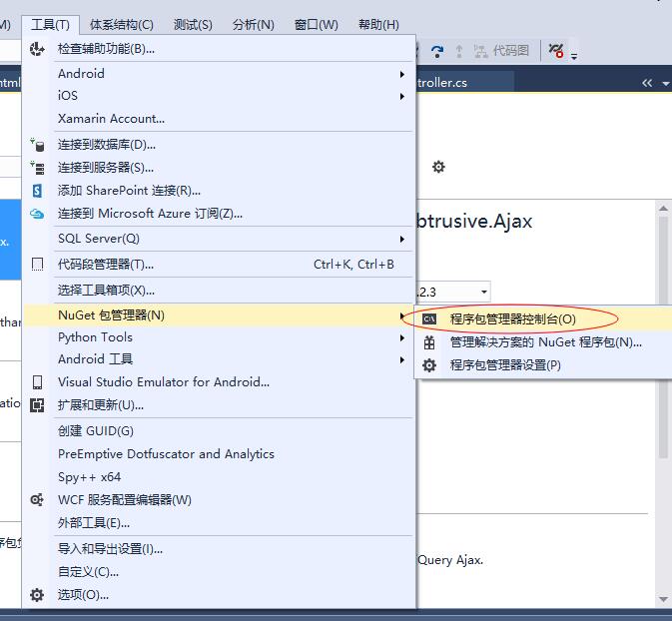Viewport: 672px width, 621px height.
Task: Open the Analyze (分析) menu
Action: click(x=253, y=25)
